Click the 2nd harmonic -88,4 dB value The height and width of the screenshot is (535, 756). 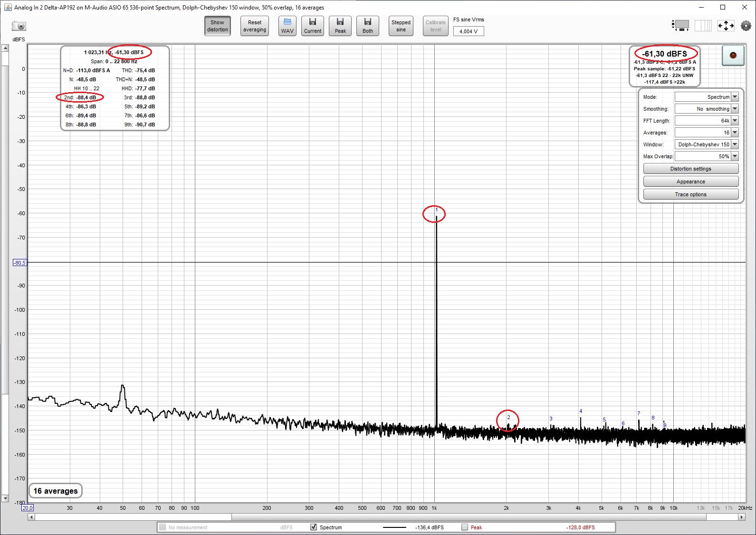click(x=86, y=97)
